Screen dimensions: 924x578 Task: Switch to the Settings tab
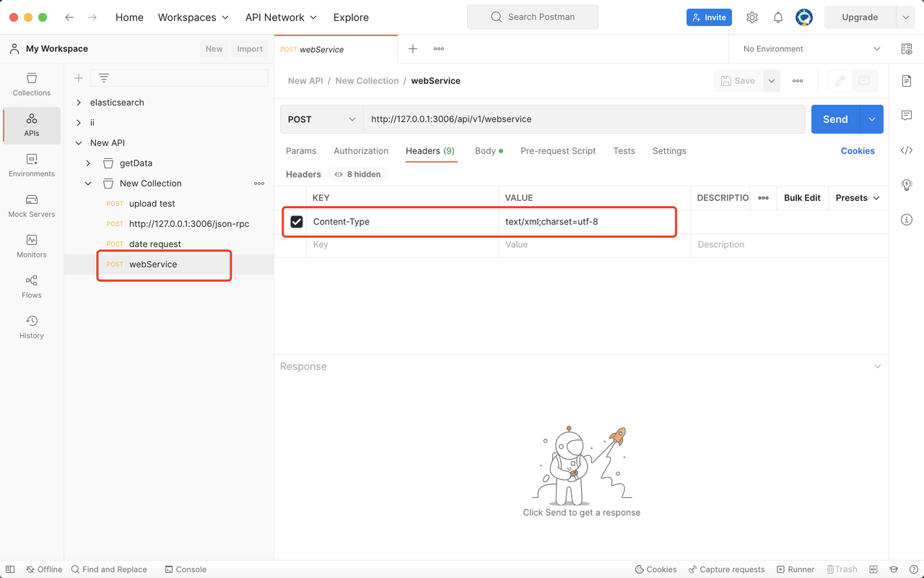coord(669,151)
